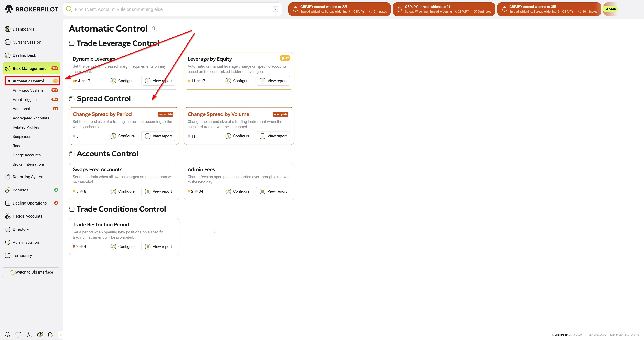Image resolution: width=644 pixels, height=340 pixels.
Task: Collapse the Risk Management sidebar section
Action: click(31, 68)
